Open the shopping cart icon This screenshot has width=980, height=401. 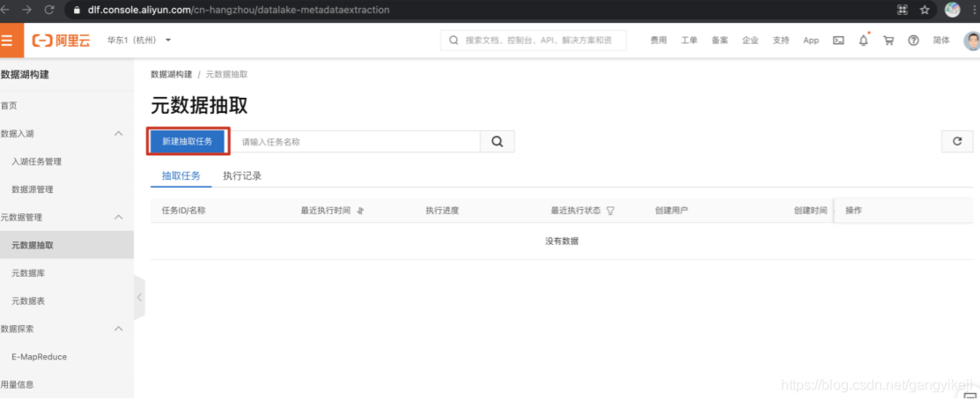point(888,40)
